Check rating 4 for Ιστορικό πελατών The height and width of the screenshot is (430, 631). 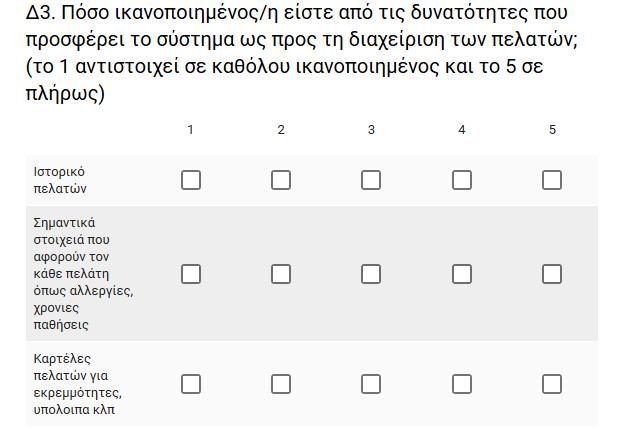[x=462, y=180]
